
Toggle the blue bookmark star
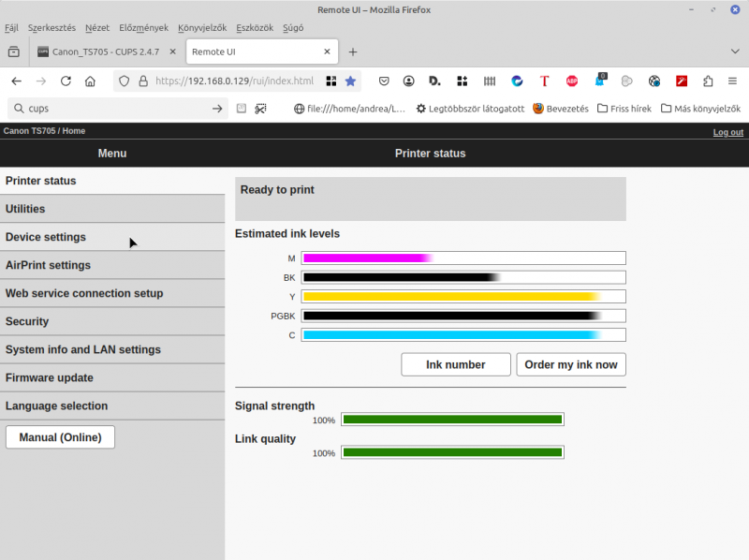click(x=350, y=81)
